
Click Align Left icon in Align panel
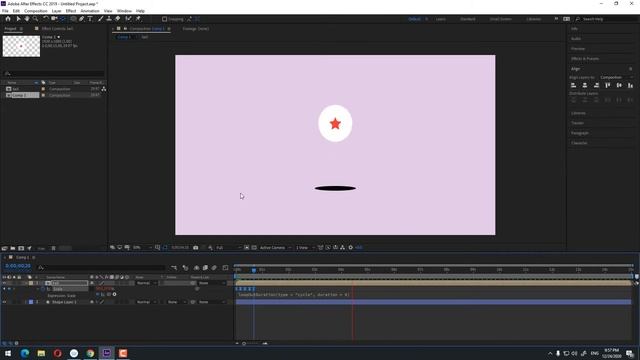(573, 85)
